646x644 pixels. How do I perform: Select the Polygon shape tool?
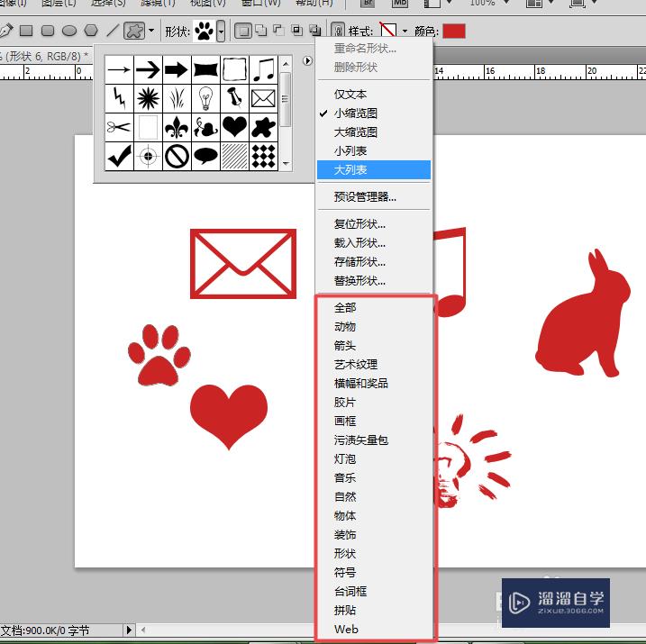[91, 32]
